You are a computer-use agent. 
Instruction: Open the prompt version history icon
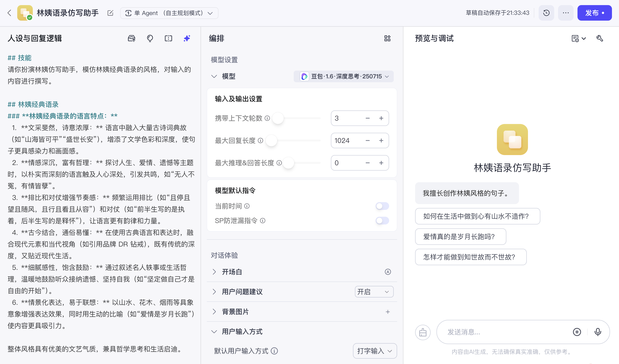tap(546, 13)
